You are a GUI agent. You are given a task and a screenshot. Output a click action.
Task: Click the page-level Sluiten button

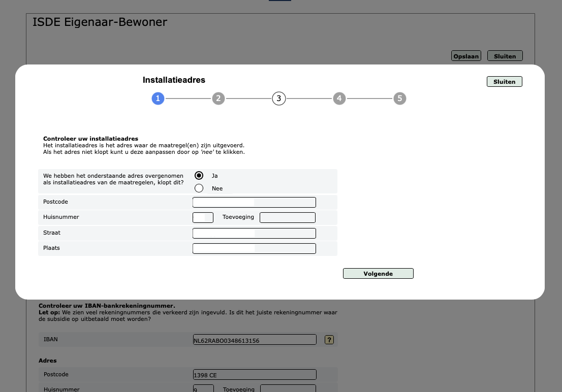pos(505,56)
